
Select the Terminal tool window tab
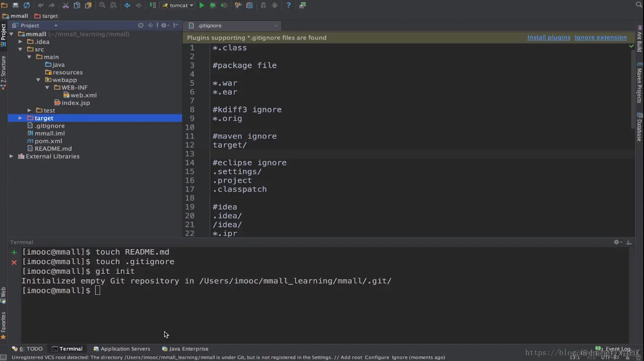(x=67, y=349)
